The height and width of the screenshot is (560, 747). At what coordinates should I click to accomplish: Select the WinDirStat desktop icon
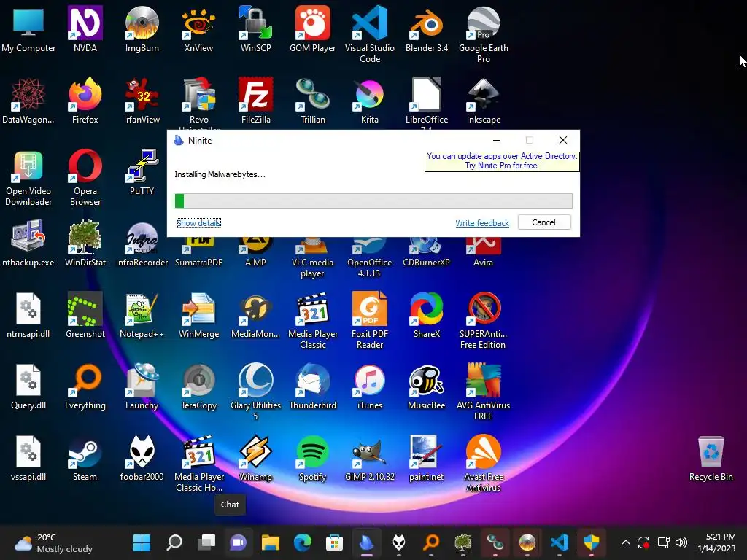click(85, 244)
